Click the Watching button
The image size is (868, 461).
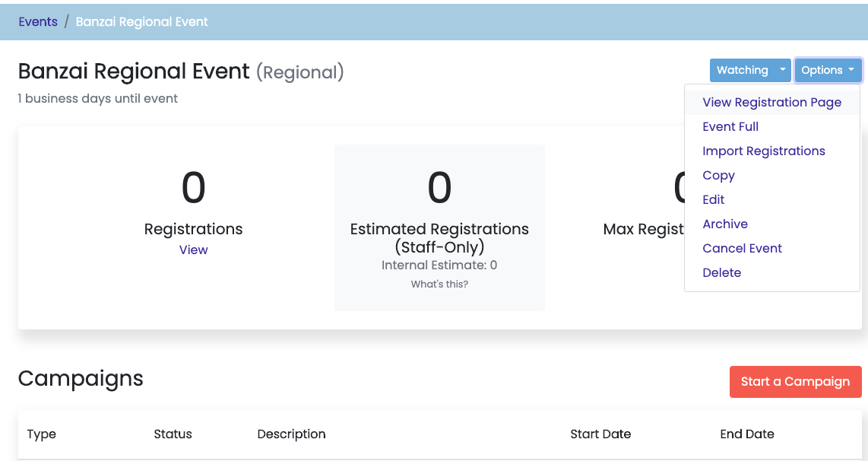click(742, 70)
